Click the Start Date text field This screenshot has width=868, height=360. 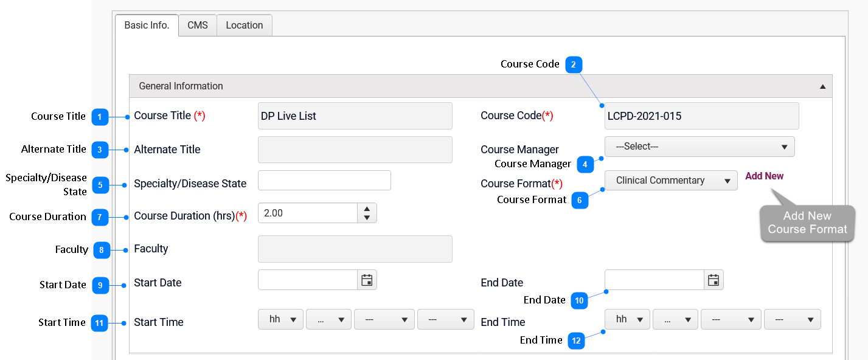308,280
